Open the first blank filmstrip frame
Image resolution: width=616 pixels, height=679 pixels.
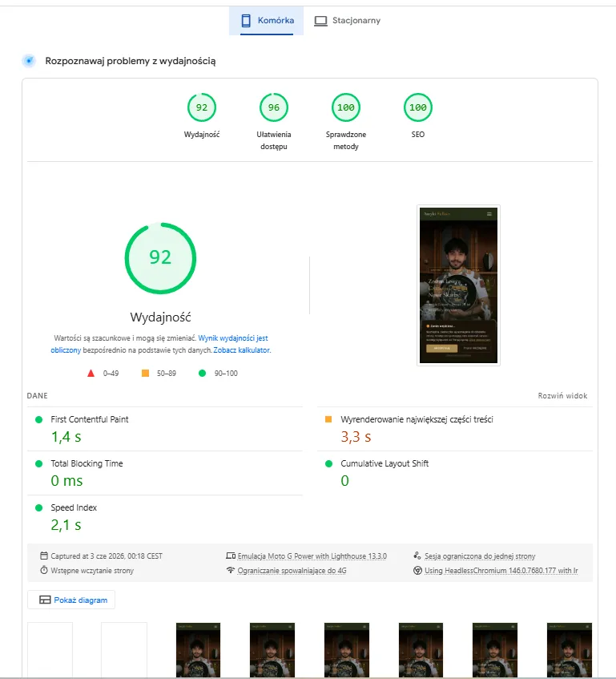click(x=50, y=650)
